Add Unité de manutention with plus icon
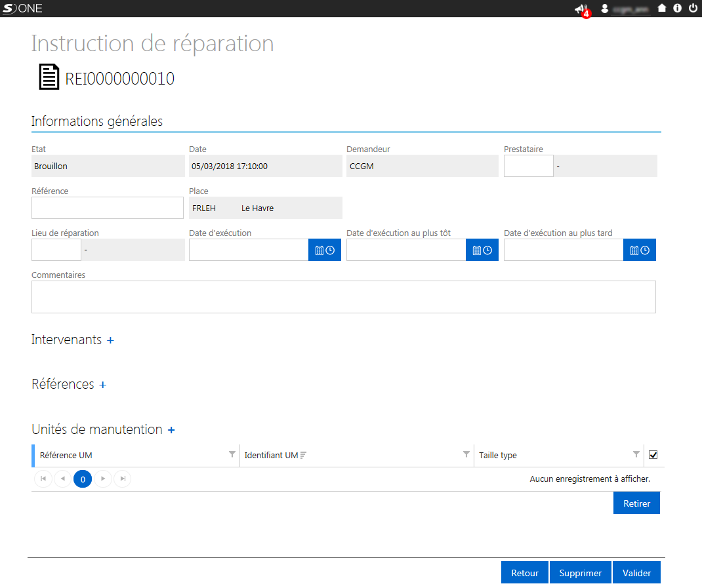This screenshot has width=702, height=588. (171, 430)
